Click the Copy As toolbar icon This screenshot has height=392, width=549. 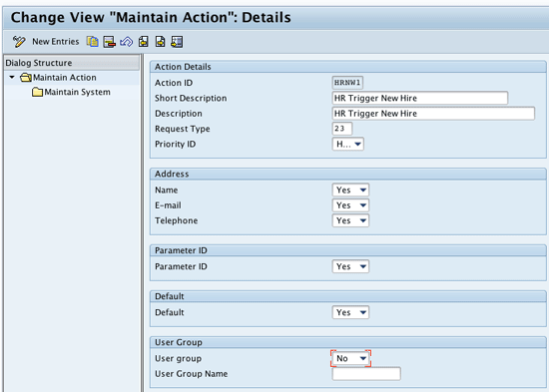(x=93, y=42)
